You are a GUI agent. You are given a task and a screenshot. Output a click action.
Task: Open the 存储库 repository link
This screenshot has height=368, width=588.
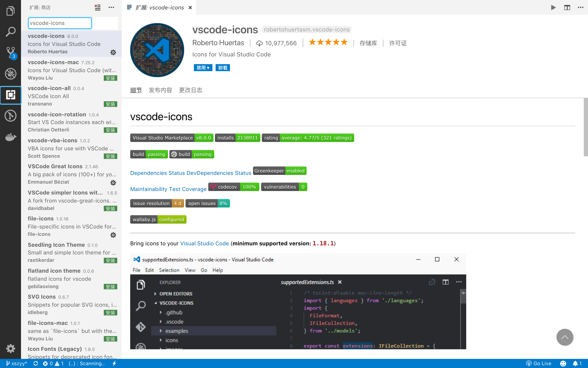[x=368, y=43]
